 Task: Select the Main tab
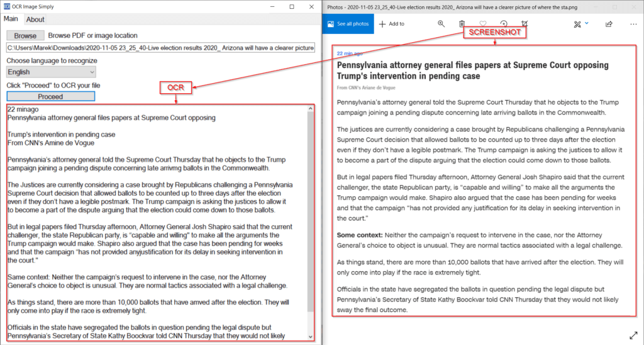pos(11,19)
